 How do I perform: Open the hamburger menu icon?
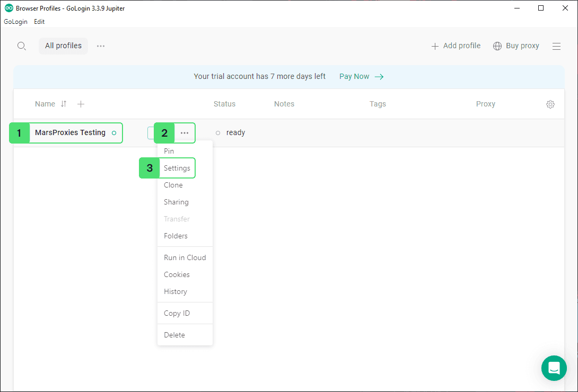(556, 46)
